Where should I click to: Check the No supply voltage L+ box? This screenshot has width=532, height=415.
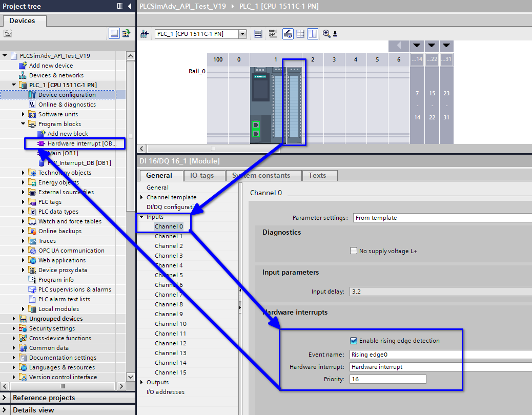(x=354, y=251)
